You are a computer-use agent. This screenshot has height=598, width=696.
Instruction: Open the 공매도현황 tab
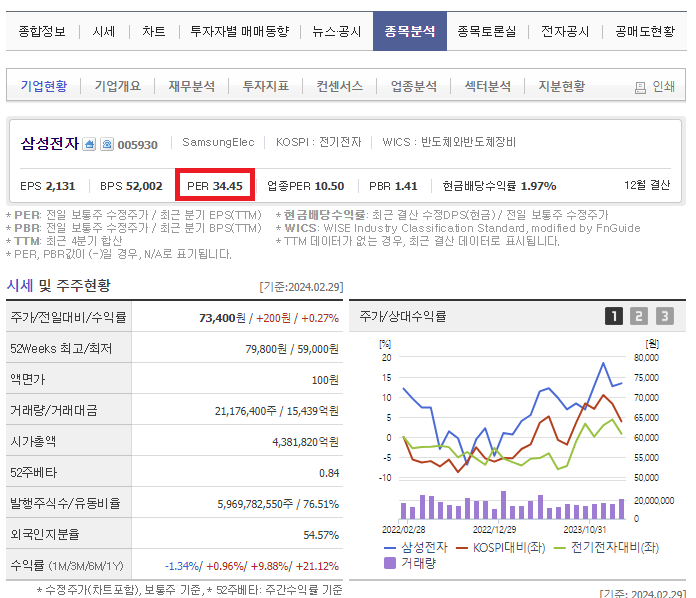(x=645, y=32)
